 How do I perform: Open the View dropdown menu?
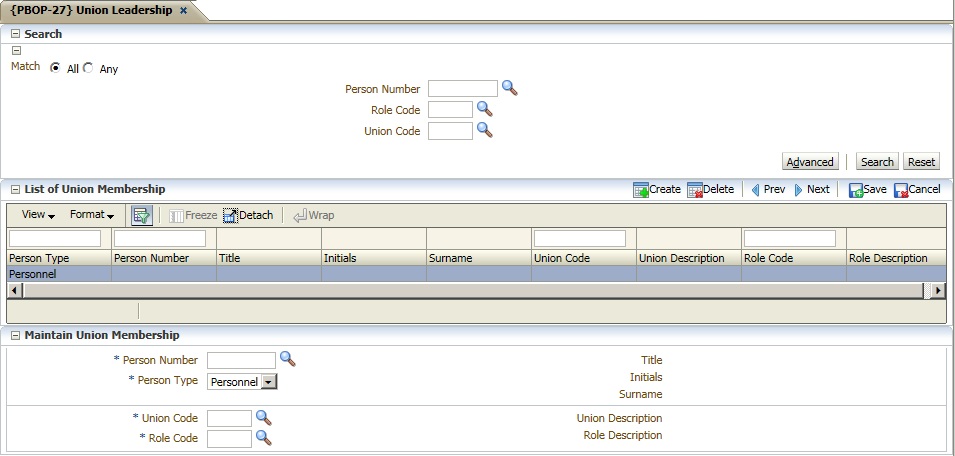click(x=38, y=215)
